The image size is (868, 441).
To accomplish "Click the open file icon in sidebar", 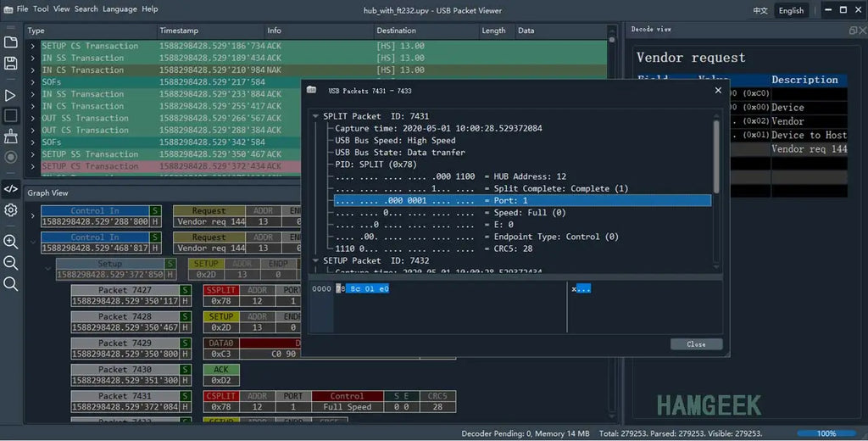I will (10, 42).
